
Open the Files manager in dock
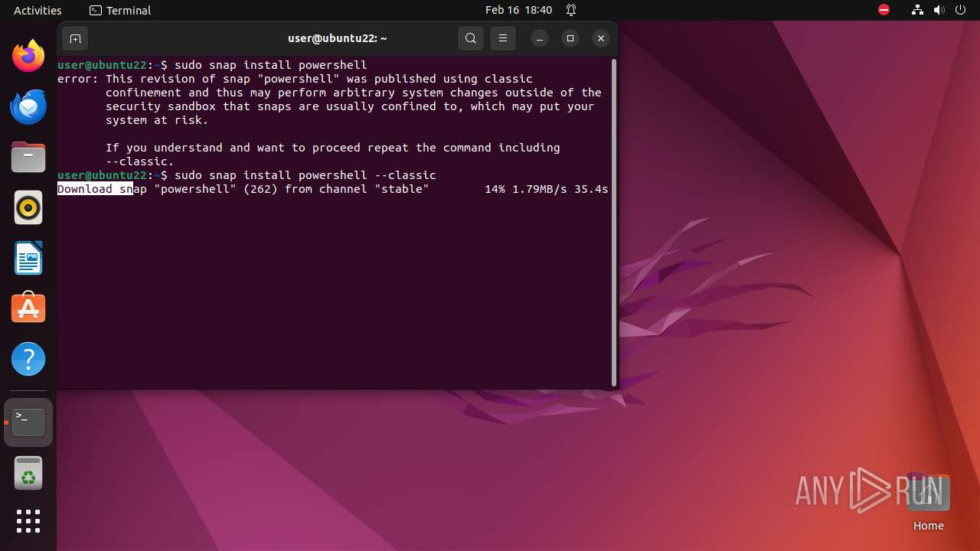(x=28, y=157)
